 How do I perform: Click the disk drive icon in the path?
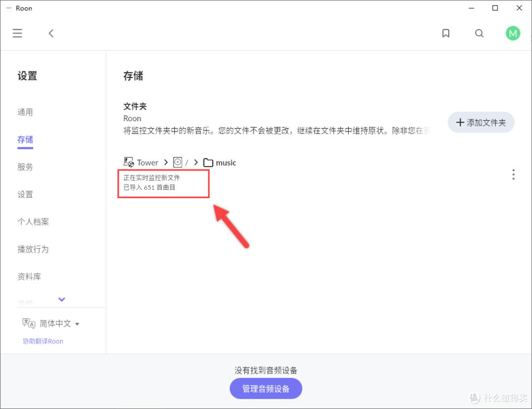pos(178,162)
